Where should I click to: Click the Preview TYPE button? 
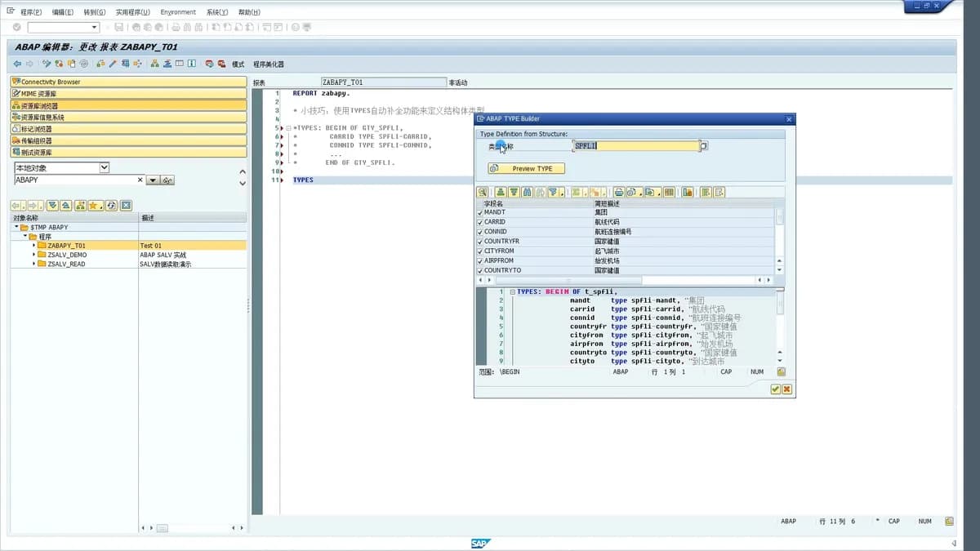pyautogui.click(x=527, y=168)
